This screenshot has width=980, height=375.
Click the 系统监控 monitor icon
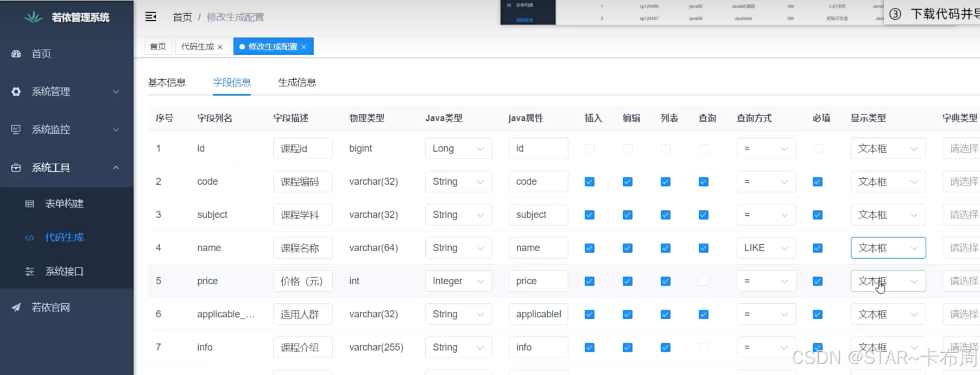[x=16, y=130]
